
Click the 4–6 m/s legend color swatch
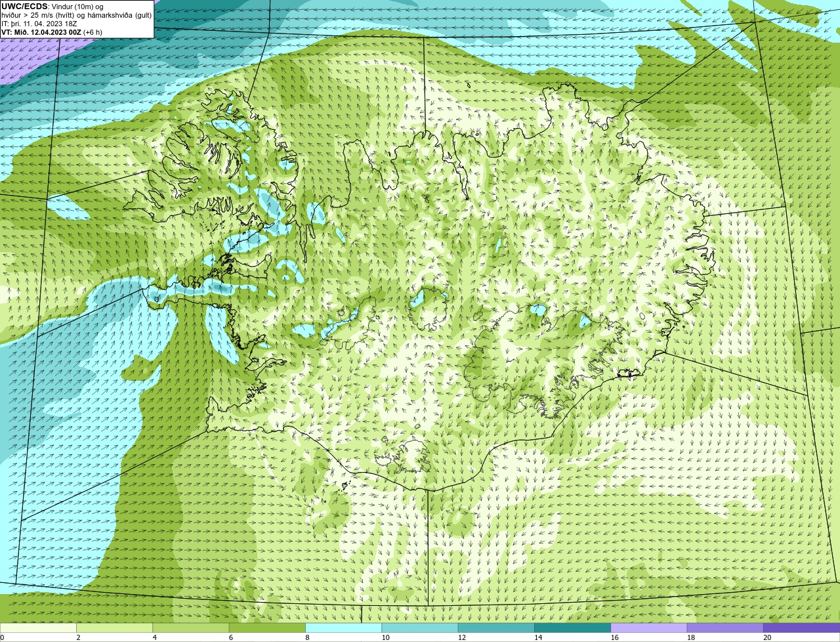click(x=191, y=628)
